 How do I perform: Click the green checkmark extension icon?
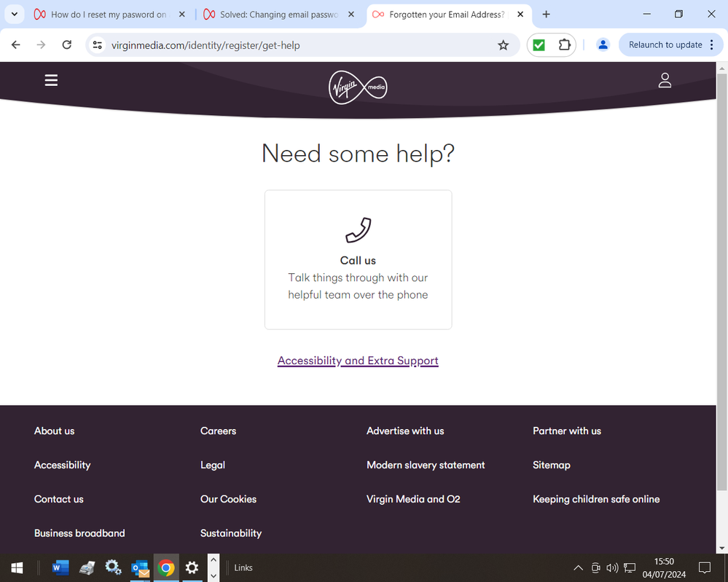coord(539,45)
